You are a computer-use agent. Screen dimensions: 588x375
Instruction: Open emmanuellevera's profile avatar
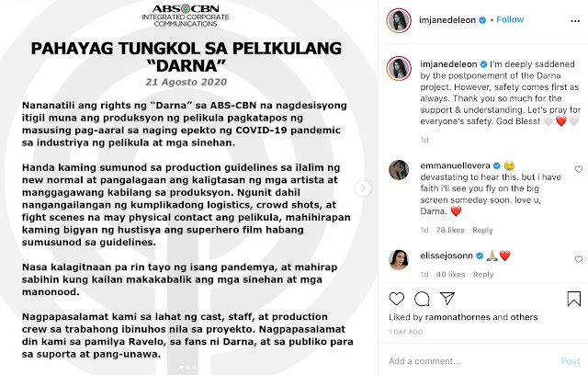[399, 170]
